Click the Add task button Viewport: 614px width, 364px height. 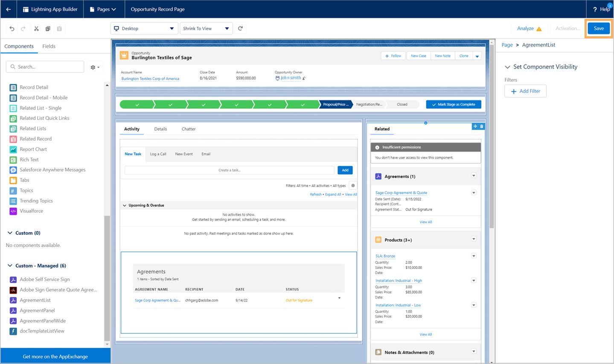click(345, 170)
